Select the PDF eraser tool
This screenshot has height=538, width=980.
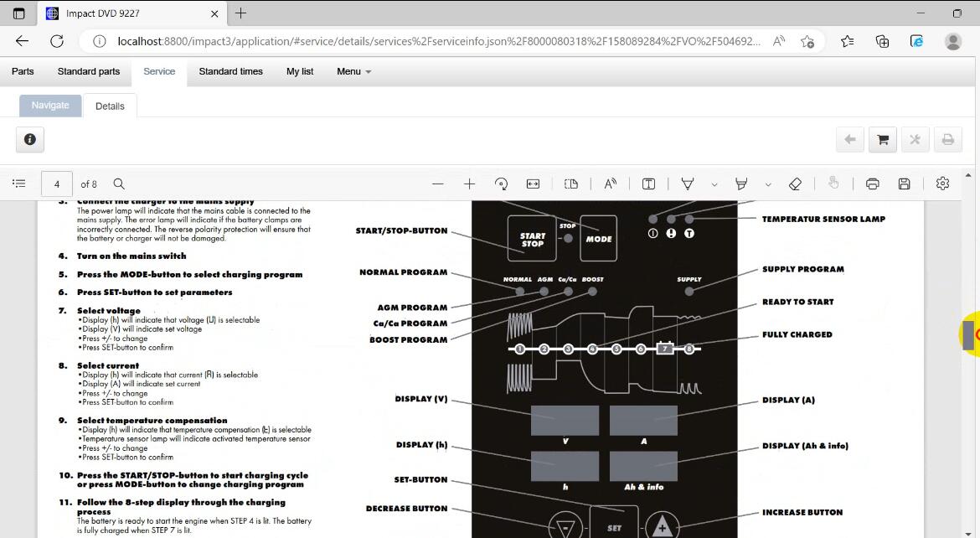(795, 184)
